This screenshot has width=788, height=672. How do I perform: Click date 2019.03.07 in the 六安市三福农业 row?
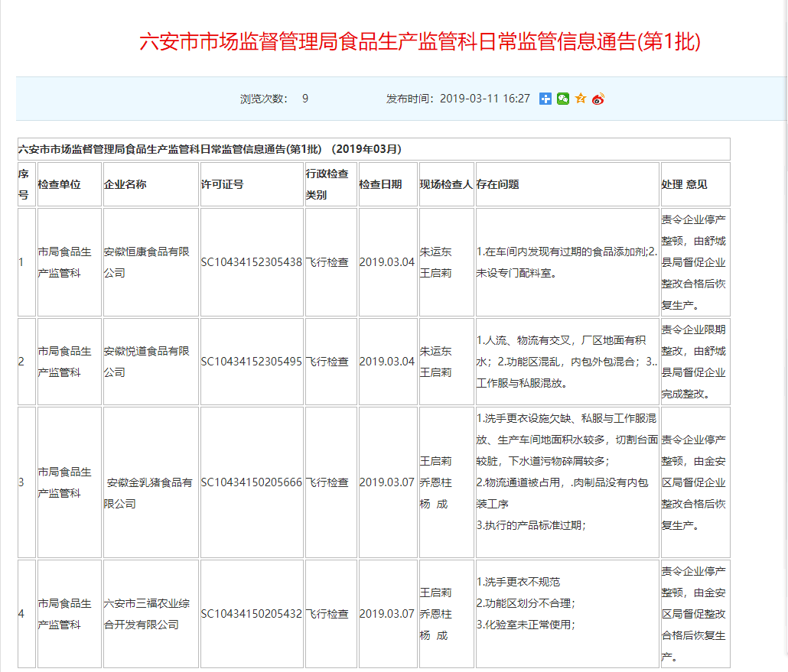(x=387, y=614)
